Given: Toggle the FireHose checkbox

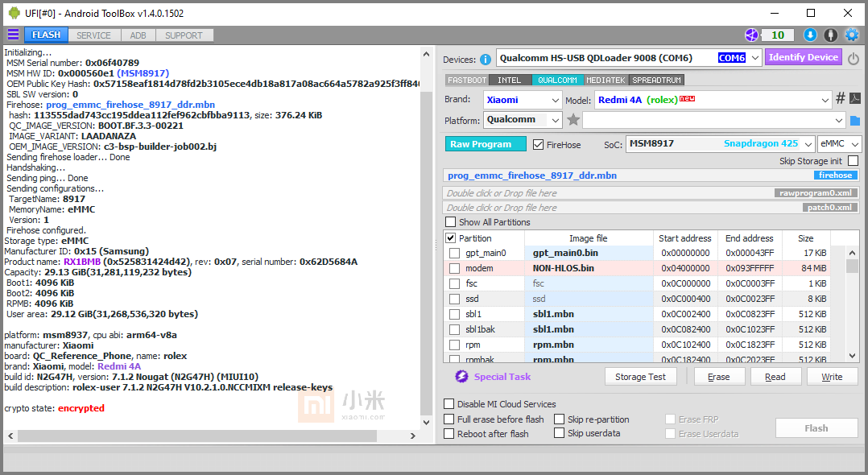Looking at the screenshot, I should [538, 144].
